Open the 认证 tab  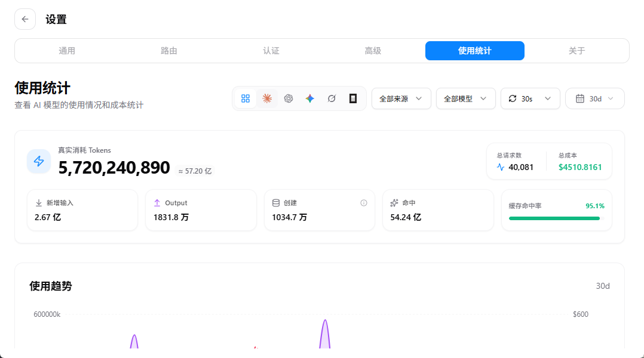click(271, 51)
